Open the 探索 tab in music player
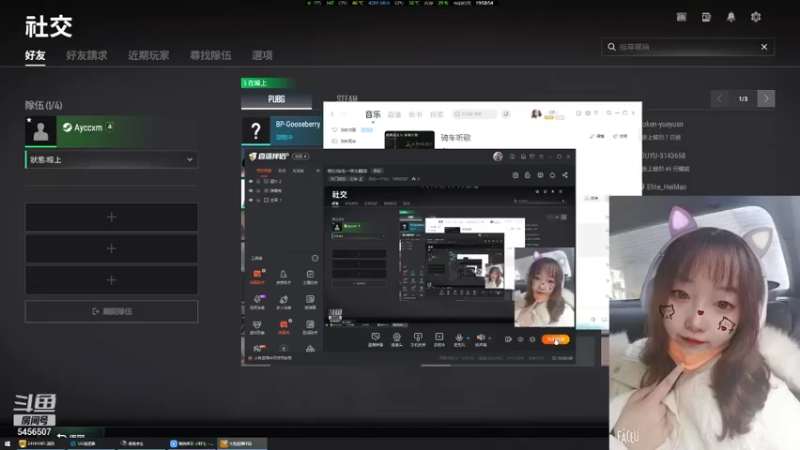The image size is (800, 450). pyautogui.click(x=437, y=114)
